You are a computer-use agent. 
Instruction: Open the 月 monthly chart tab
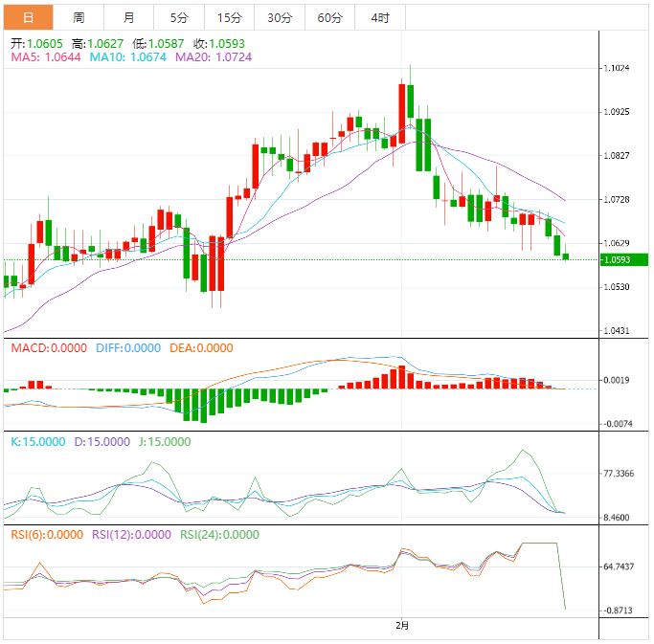coord(129,17)
